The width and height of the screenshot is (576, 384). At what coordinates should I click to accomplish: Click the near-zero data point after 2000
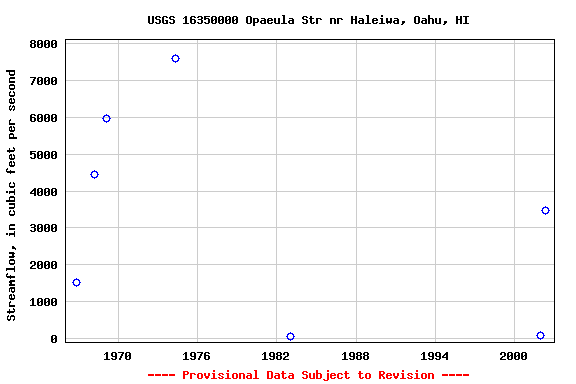[540, 335]
